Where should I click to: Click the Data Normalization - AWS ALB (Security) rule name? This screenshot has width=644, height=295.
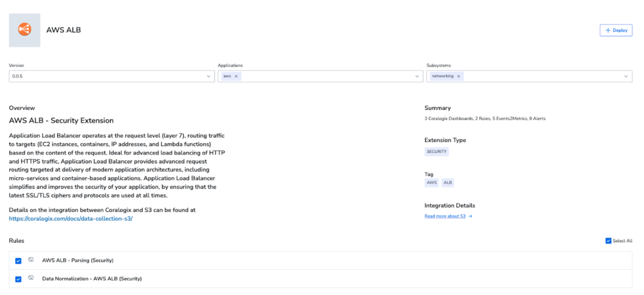tap(92, 279)
